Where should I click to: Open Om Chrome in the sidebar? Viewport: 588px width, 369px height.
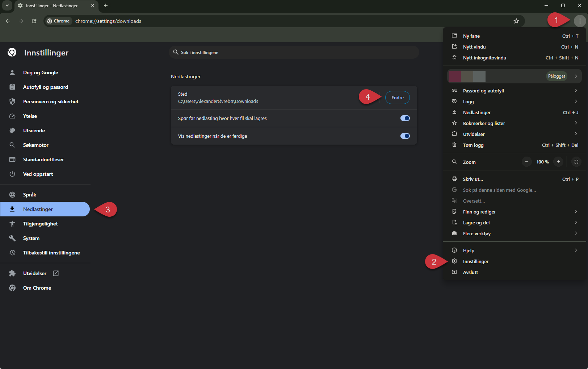[37, 288]
